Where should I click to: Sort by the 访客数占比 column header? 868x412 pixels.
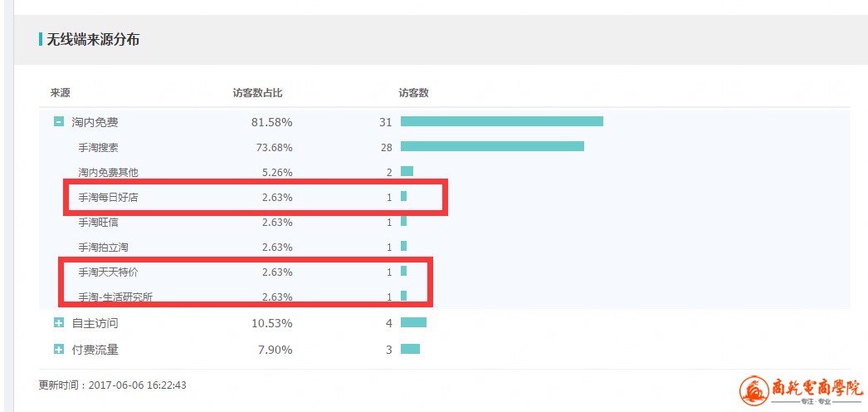257,93
